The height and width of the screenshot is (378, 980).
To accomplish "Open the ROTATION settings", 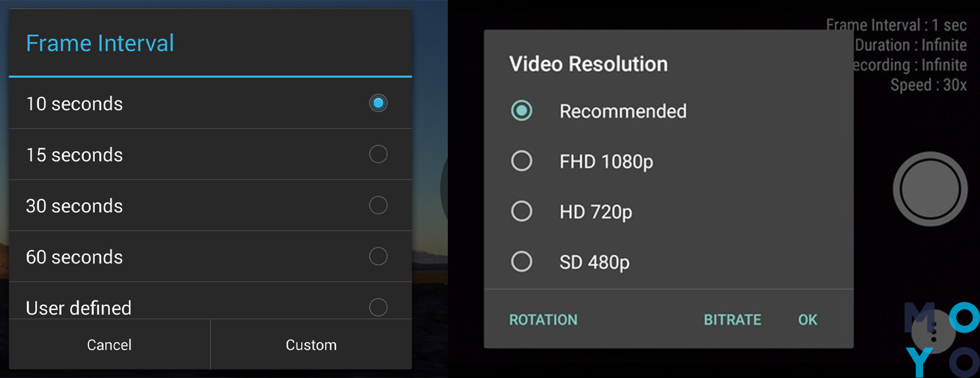I will click(543, 320).
